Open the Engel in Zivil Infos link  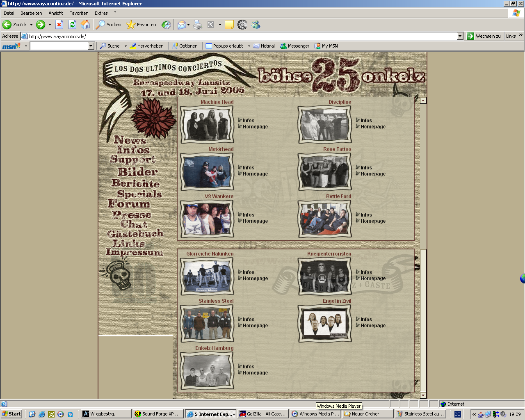(x=366, y=320)
